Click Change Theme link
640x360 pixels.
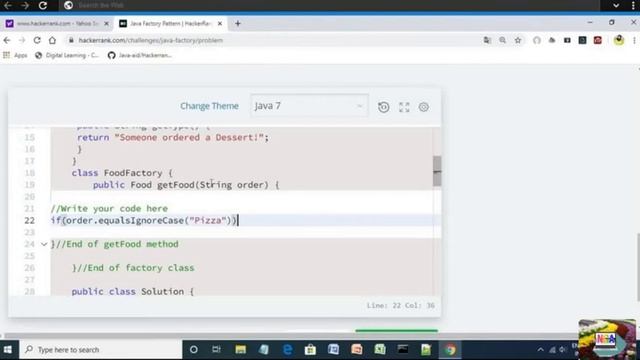click(209, 106)
